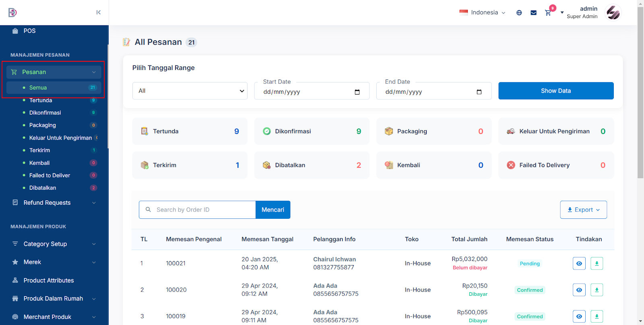Click order ID 100021
The width and height of the screenshot is (644, 325).
click(x=176, y=263)
